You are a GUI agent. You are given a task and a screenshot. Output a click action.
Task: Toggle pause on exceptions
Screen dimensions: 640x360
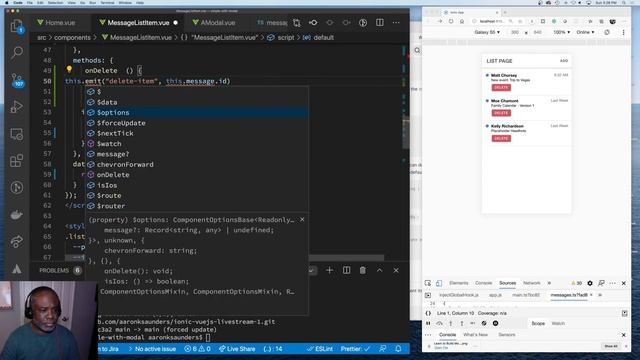click(496, 323)
